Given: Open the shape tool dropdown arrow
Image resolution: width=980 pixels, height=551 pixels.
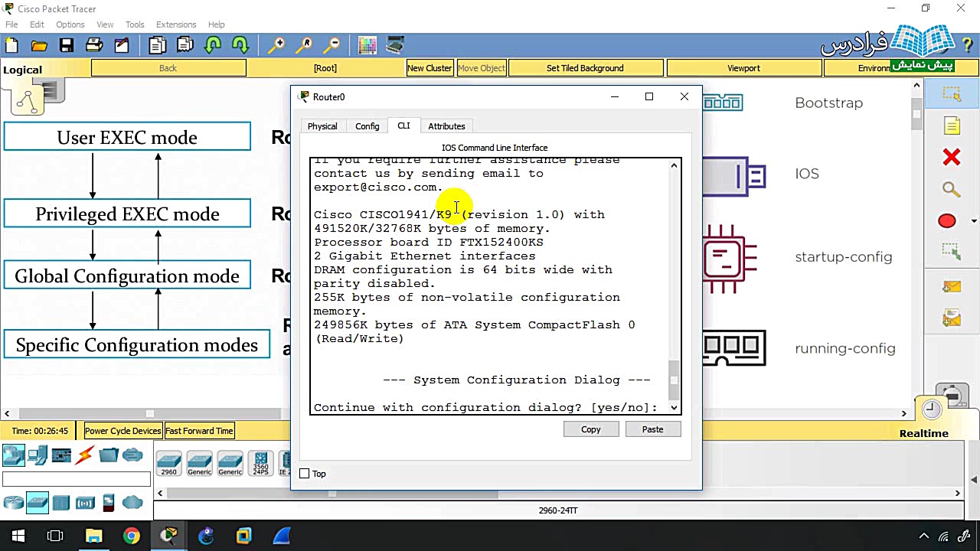Looking at the screenshot, I should coord(973,221).
